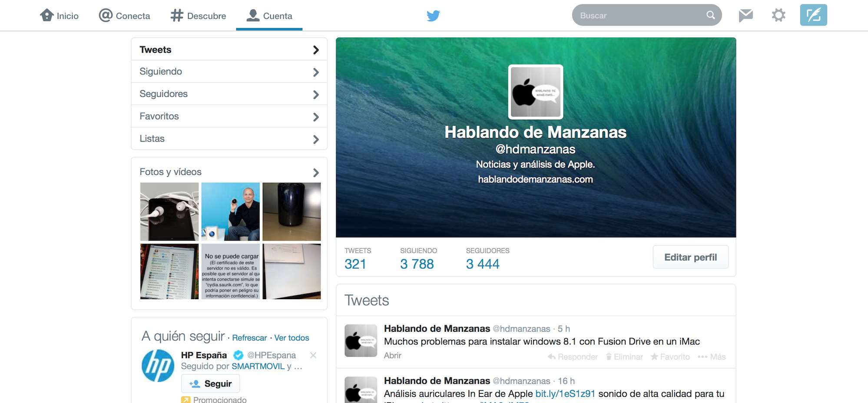This screenshot has width=868, height=403.
Task: Click @hdmanzanas handle in banner
Action: (x=535, y=149)
